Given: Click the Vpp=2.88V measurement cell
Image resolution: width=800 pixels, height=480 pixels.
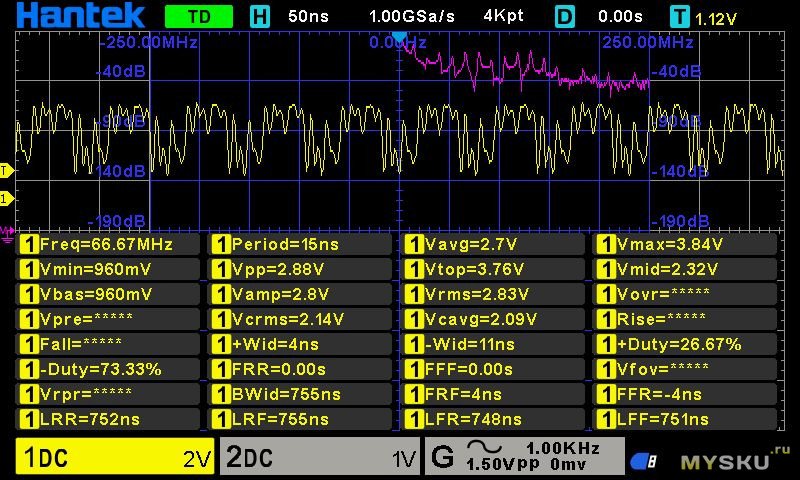Looking at the screenshot, I should point(300,269).
